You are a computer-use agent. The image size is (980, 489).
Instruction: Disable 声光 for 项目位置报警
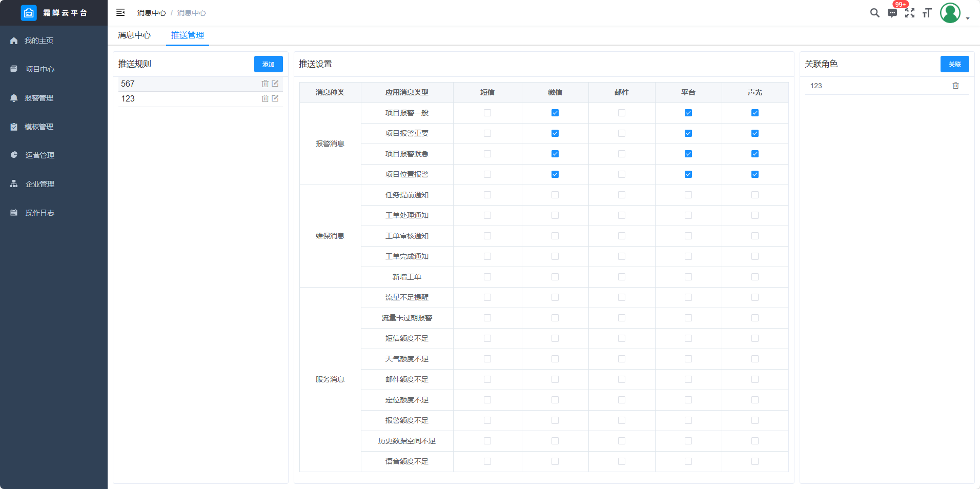click(x=755, y=174)
